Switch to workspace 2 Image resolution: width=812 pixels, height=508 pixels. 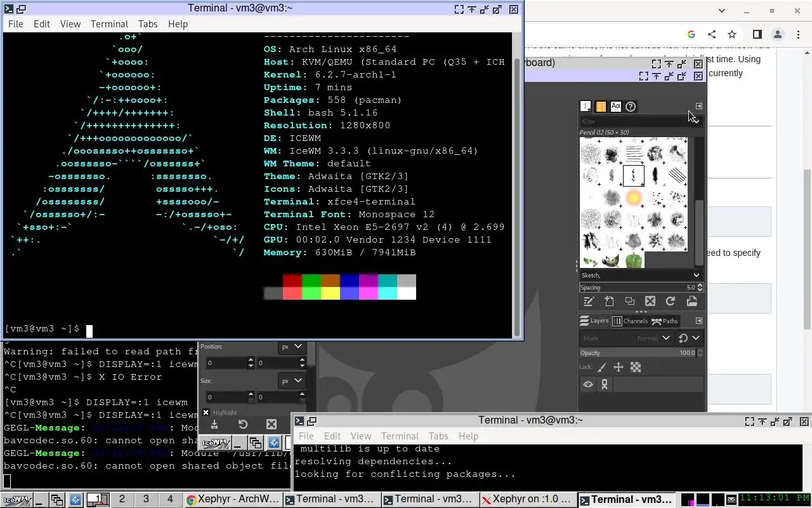(122, 499)
